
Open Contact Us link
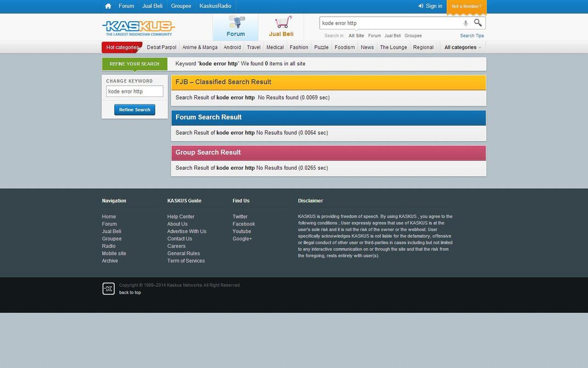[x=180, y=239]
